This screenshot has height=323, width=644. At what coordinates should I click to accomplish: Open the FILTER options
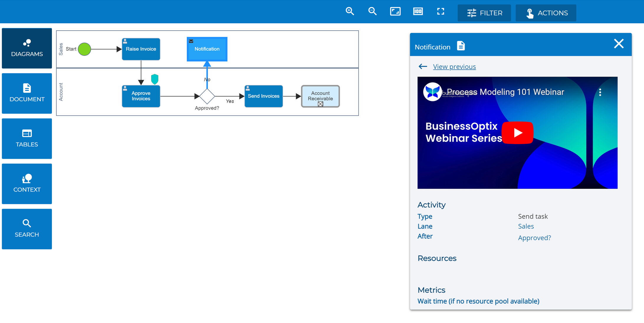tap(484, 13)
